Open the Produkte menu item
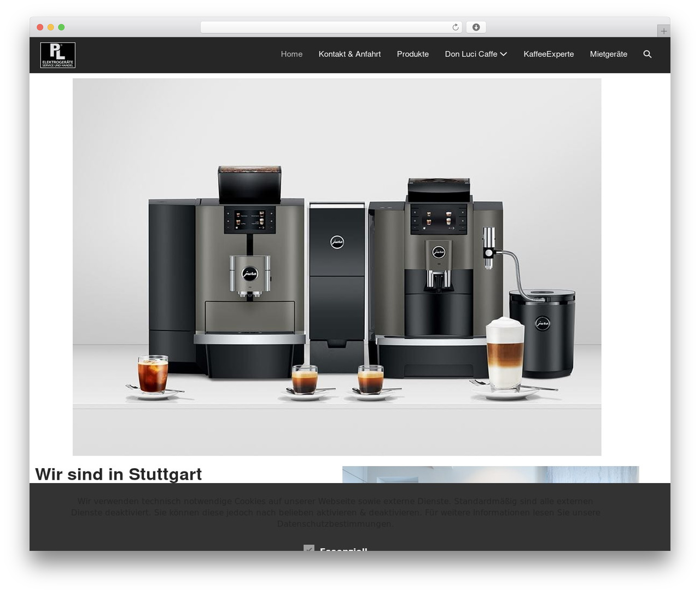 [x=413, y=54]
